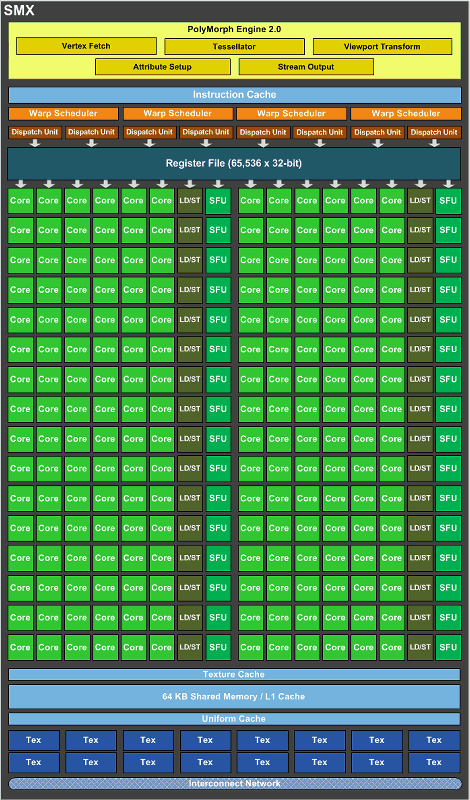The height and width of the screenshot is (800, 470).
Task: Click the first Dispatch Unit block
Action: [35, 132]
